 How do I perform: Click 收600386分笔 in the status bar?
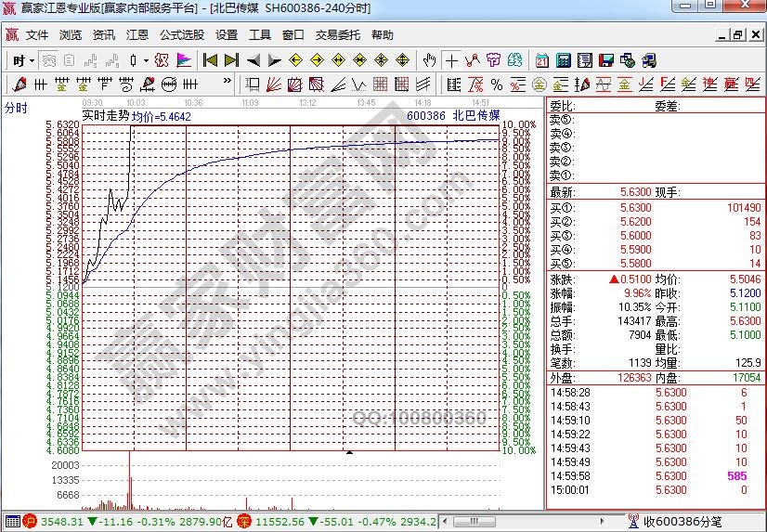(682, 522)
